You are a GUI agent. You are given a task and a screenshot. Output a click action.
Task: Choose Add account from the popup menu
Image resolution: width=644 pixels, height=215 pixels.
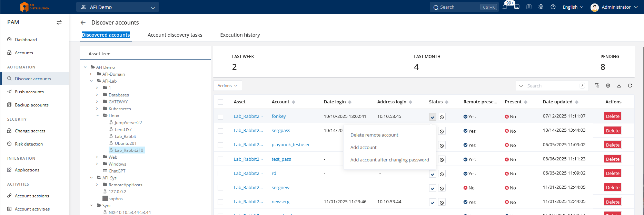363,147
